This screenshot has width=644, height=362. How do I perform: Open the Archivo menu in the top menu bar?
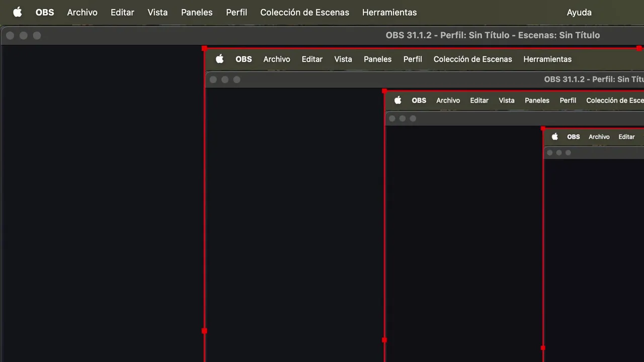pyautogui.click(x=82, y=12)
